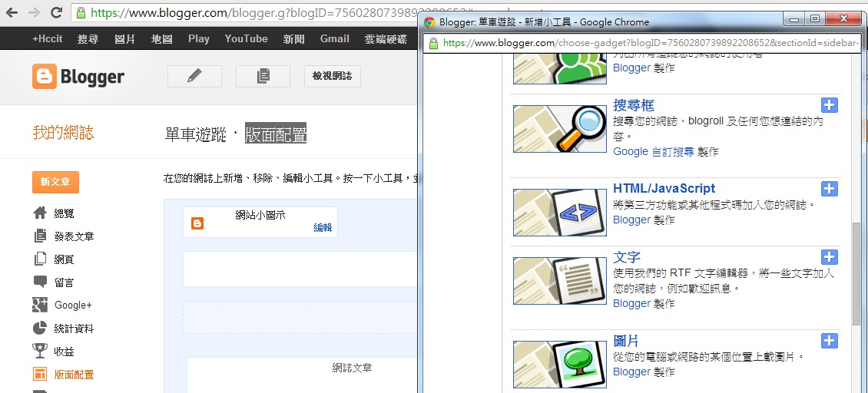Screen dimensions: 868x393
Task: Click the followers gadget thumbnail at top
Action: pos(560,68)
